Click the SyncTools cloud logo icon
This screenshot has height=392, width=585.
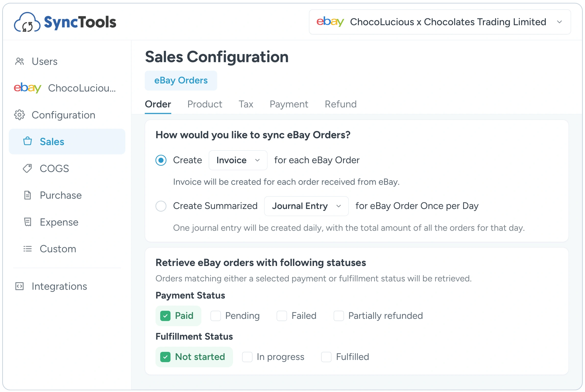(x=27, y=22)
